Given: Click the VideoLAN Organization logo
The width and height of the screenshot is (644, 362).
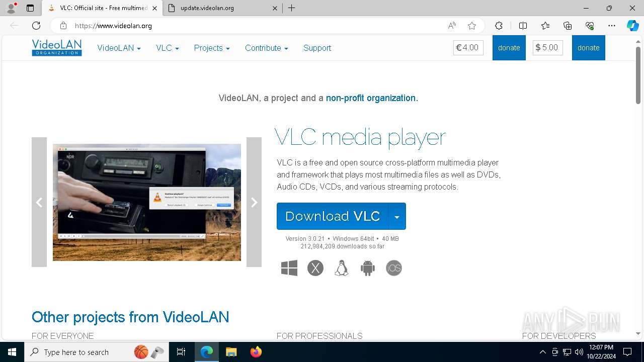Looking at the screenshot, I should point(57,48).
